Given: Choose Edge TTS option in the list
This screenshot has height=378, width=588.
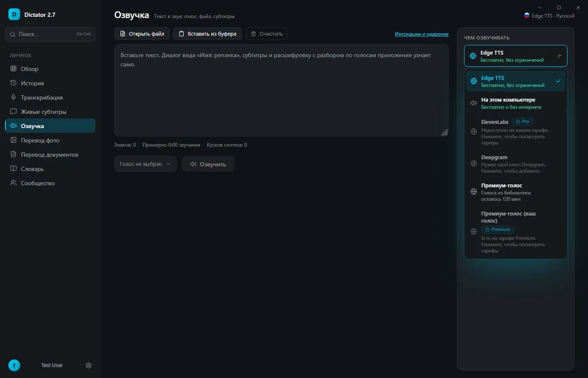Looking at the screenshot, I should [516, 81].
